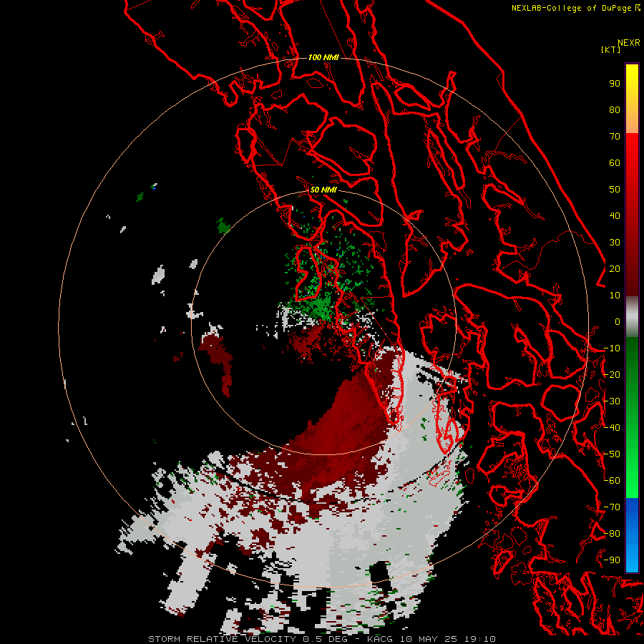Click the 30 value on the color scale

(x=615, y=243)
